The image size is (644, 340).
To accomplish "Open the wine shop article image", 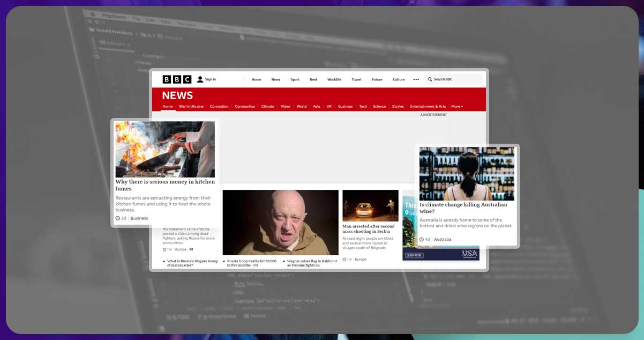I will [467, 173].
